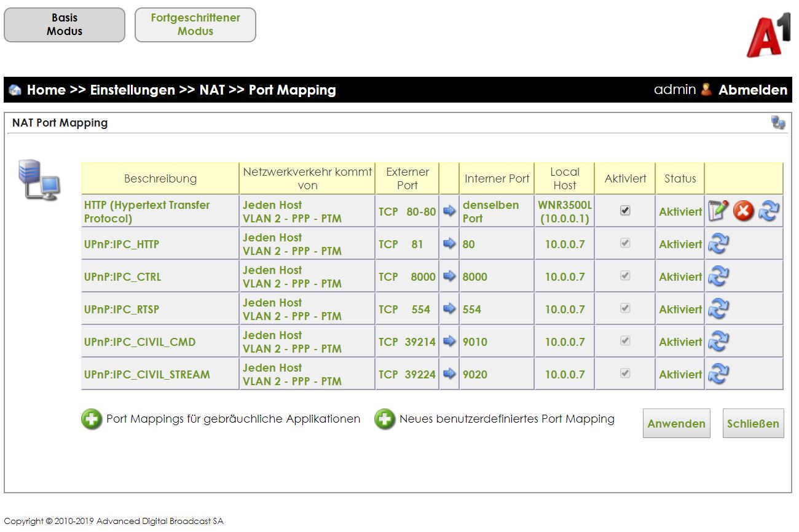Click the UPnP:IPC_CIVIL_STREAM description text

(147, 374)
